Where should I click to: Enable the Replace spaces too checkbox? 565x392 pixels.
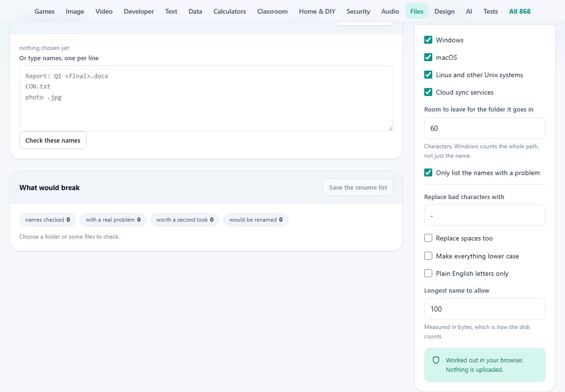tap(428, 238)
